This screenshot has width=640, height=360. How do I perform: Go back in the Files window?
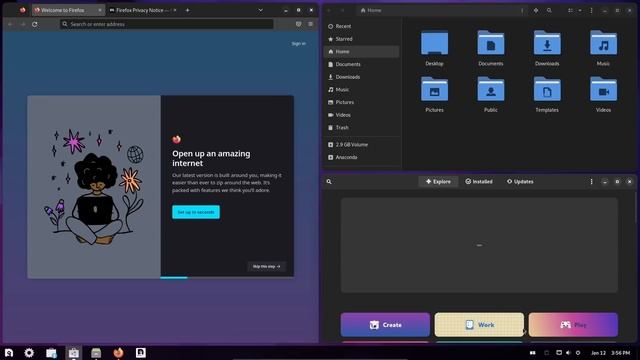click(x=329, y=10)
